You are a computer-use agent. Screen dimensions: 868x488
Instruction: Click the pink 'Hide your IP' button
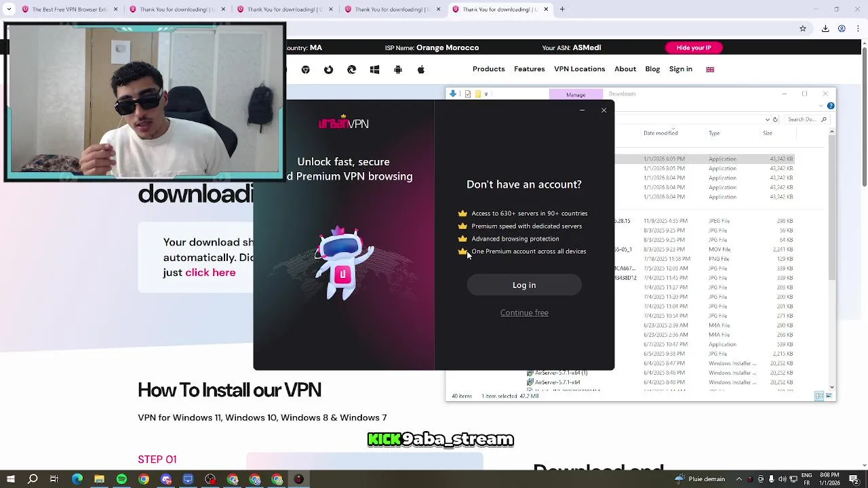click(x=694, y=47)
